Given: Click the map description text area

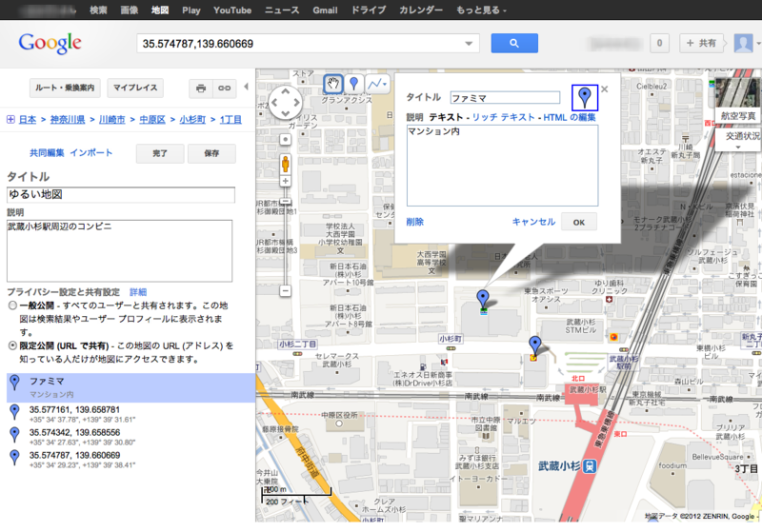Looking at the screenshot, I should tap(120, 251).
